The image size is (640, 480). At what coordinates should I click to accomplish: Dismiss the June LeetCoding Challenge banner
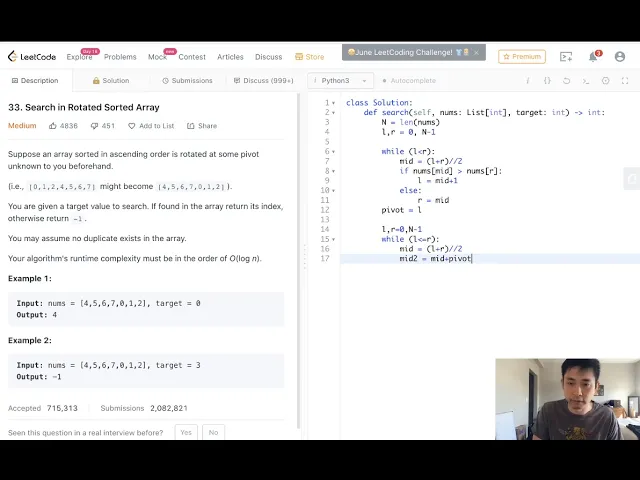pos(476,52)
